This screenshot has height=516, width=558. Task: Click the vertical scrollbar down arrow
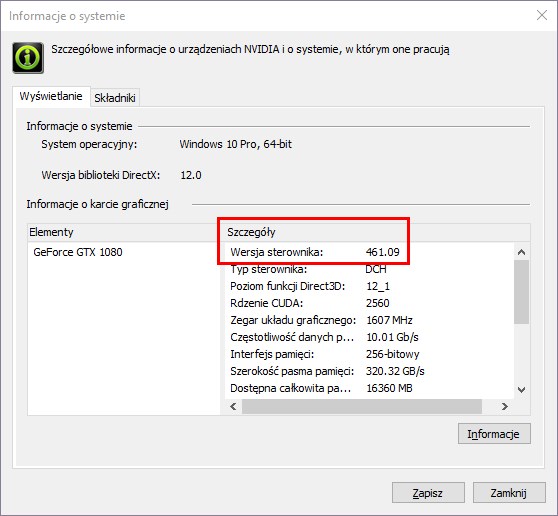click(x=522, y=390)
